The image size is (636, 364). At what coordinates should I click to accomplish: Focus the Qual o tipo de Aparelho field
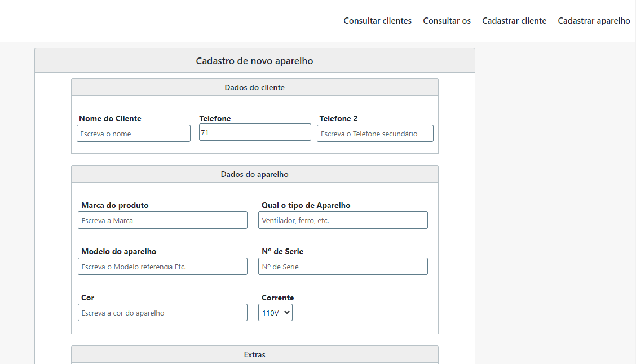coord(343,220)
